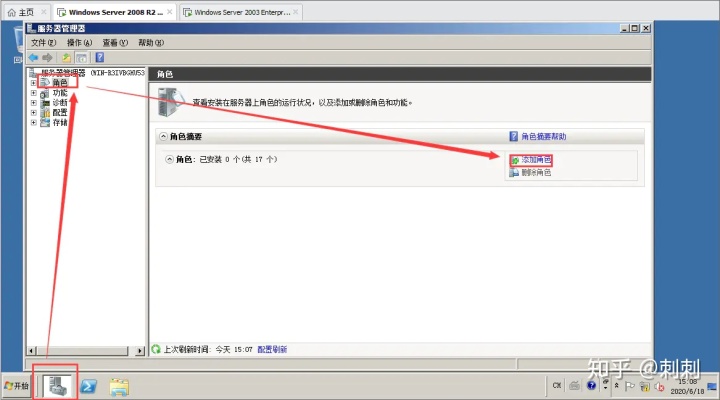
Task: Expand the 配置 tree node
Action: pos(34,113)
